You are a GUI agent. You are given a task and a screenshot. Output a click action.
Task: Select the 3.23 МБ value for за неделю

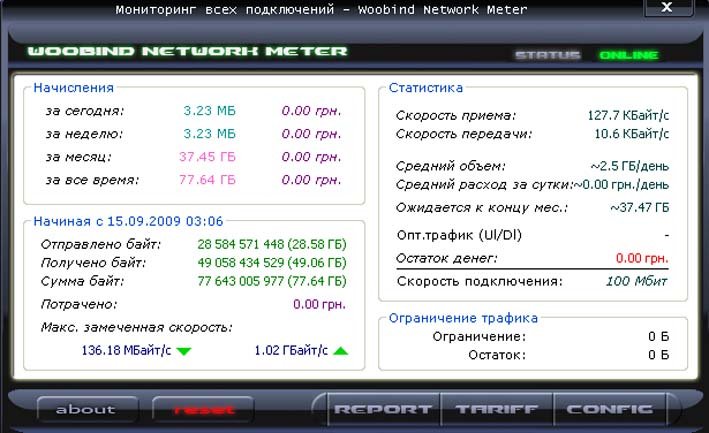pos(209,134)
